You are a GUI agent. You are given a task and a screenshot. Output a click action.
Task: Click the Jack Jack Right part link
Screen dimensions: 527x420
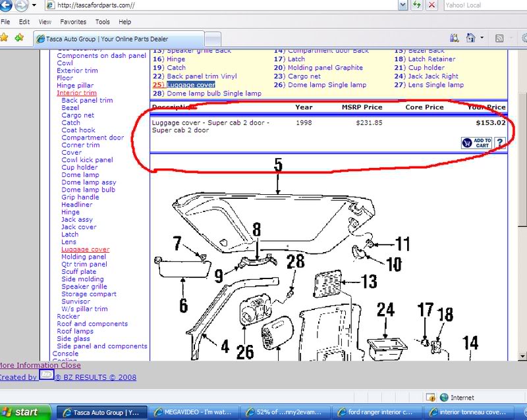(433, 76)
